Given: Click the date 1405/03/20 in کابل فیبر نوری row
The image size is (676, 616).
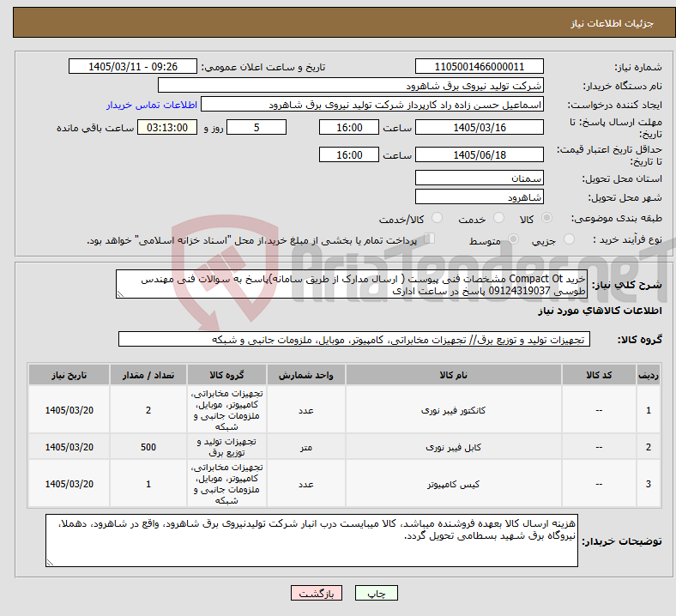Looking at the screenshot, I should click(x=69, y=447).
